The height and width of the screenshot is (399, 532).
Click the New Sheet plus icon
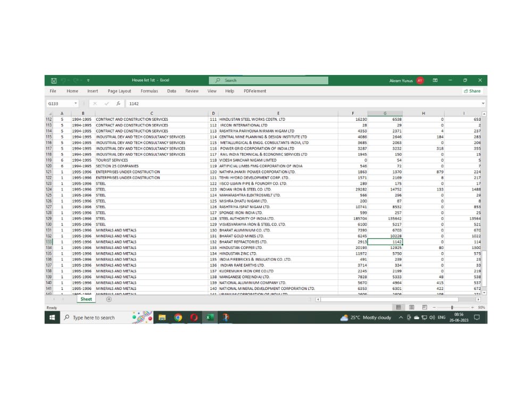pyautogui.click(x=109, y=299)
